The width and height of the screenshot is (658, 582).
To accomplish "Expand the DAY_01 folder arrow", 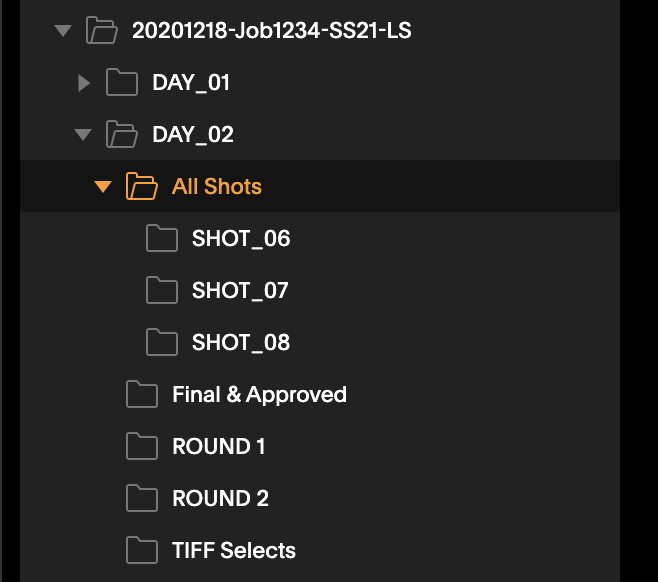I will [x=84, y=83].
